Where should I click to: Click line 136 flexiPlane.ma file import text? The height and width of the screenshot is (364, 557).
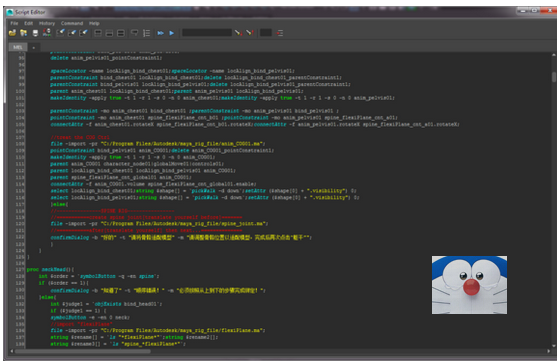(158, 330)
